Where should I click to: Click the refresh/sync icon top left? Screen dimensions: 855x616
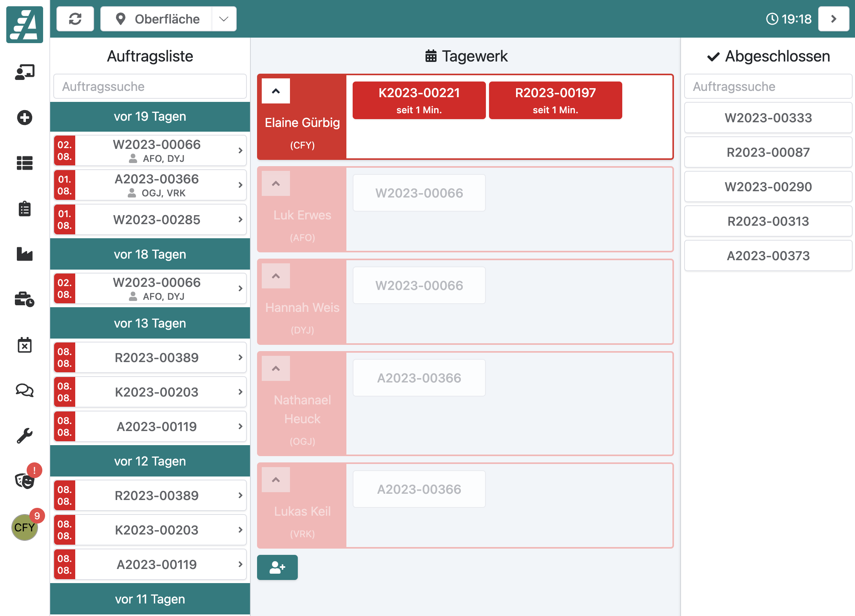point(74,18)
